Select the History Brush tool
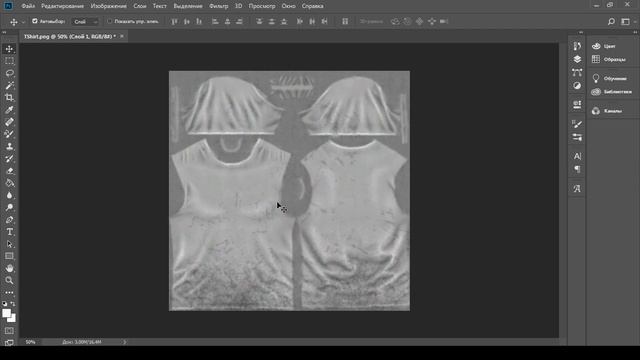640x360 pixels. pos(9,159)
